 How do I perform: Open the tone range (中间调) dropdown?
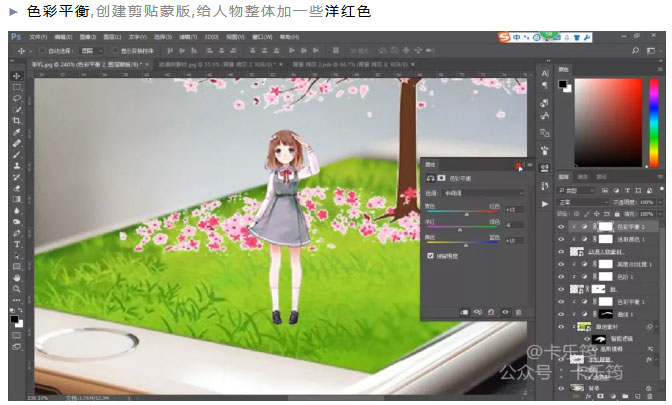coord(483,193)
